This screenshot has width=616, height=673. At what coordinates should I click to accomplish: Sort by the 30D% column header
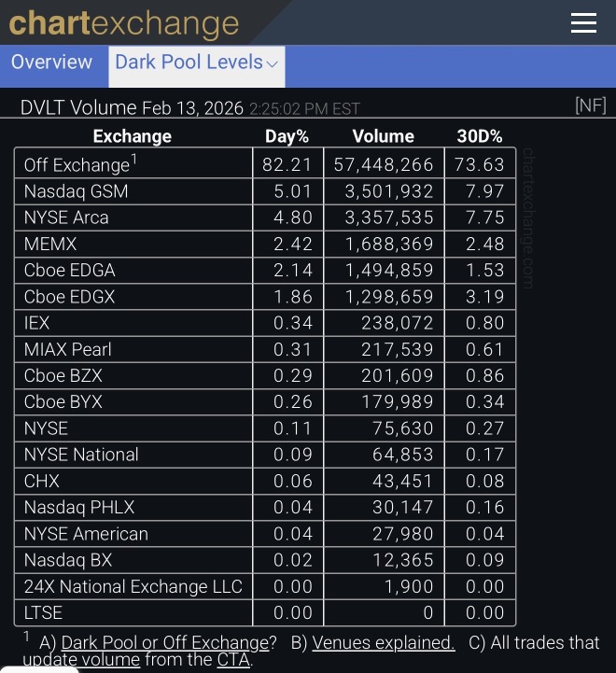pos(480,136)
